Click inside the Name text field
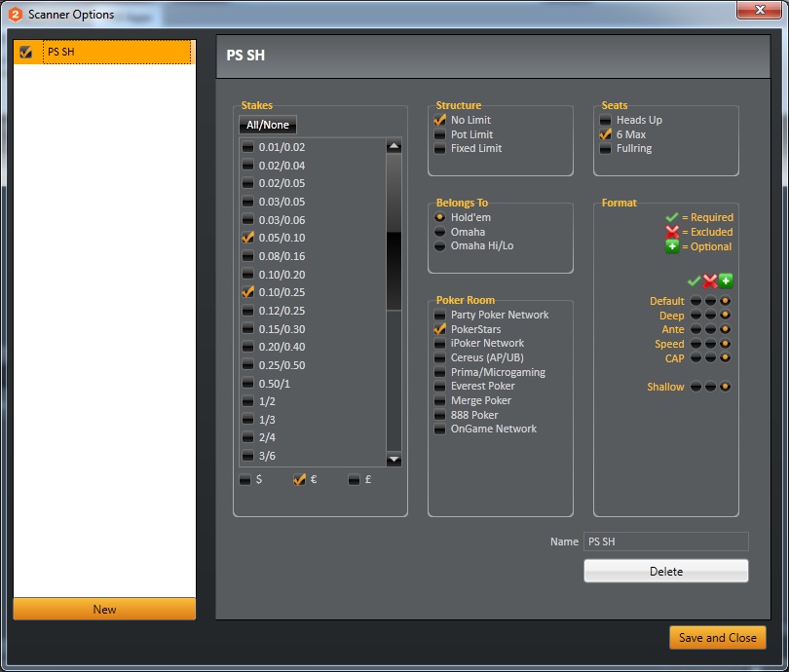This screenshot has width=789, height=672. 665,541
